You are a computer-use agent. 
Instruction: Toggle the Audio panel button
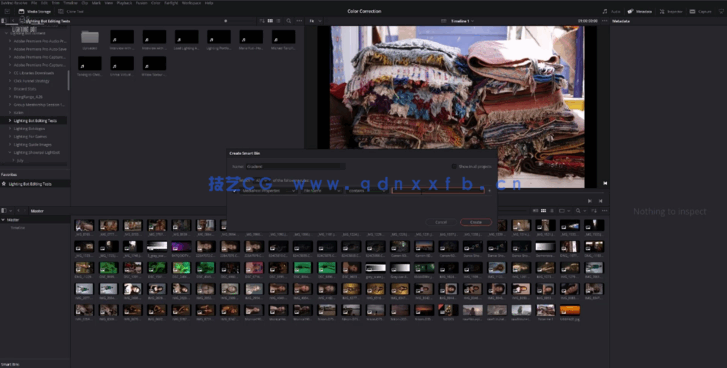click(612, 11)
